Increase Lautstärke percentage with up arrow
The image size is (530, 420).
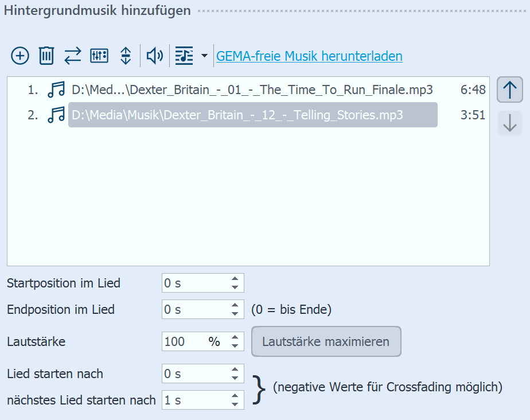(235, 338)
